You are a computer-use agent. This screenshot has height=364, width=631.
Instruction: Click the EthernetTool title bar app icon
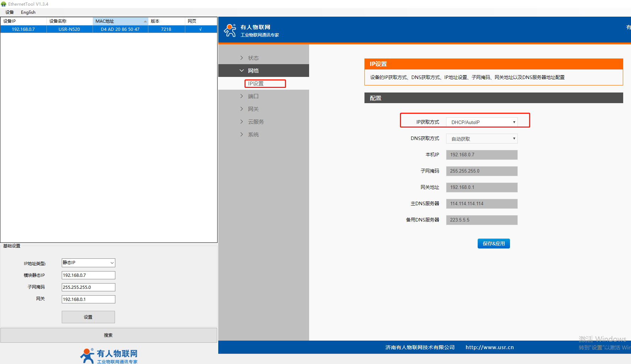coord(4,4)
